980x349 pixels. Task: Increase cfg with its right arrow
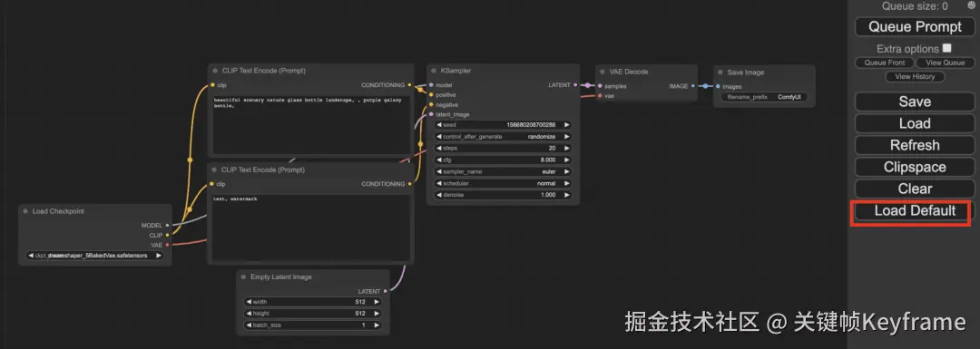click(x=567, y=160)
